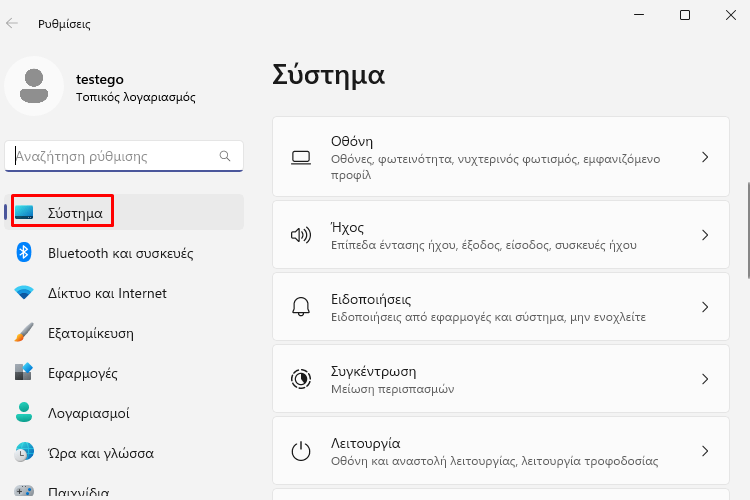Click the laptop Οθόνη display icon
This screenshot has height=500, width=750.
(301, 158)
